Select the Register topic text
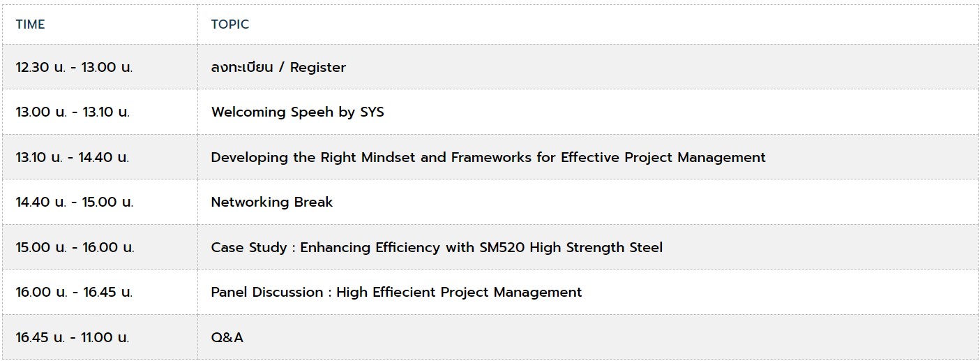980x361 pixels. 318,68
